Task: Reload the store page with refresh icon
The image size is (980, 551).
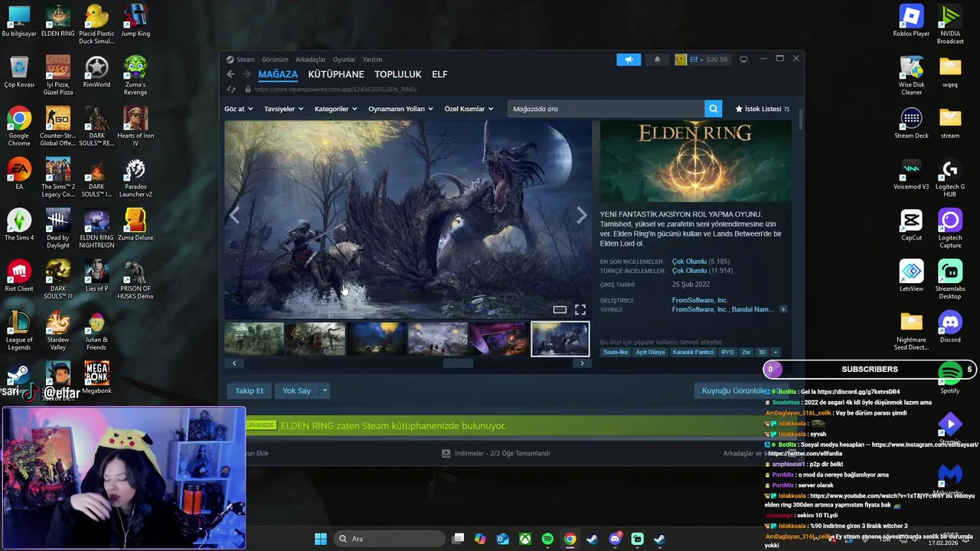Action: click(x=230, y=89)
